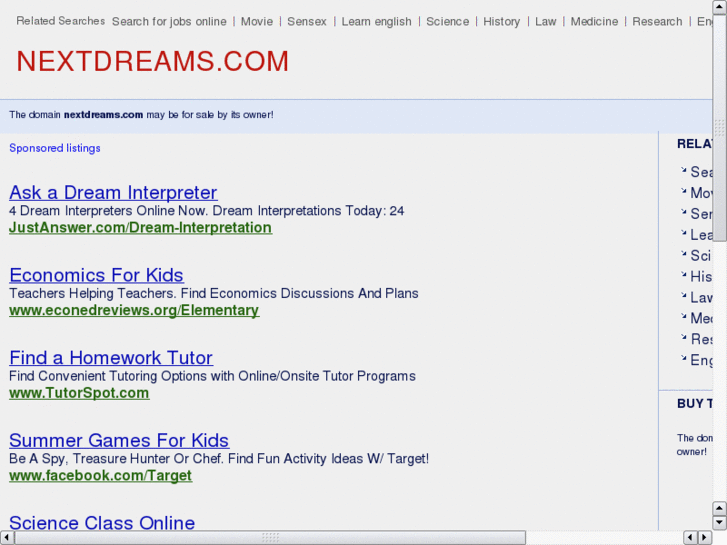Open the 'Ask a Dream Interpreter' listing

[113, 192]
